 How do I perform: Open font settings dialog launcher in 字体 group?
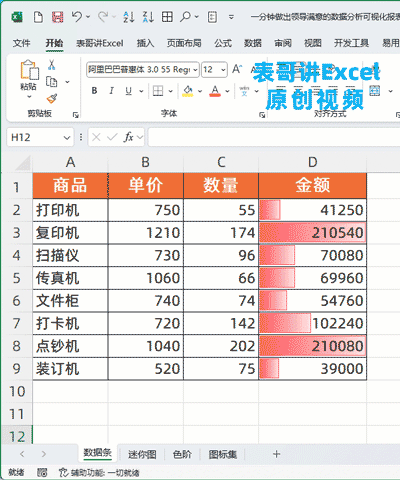[262, 115]
